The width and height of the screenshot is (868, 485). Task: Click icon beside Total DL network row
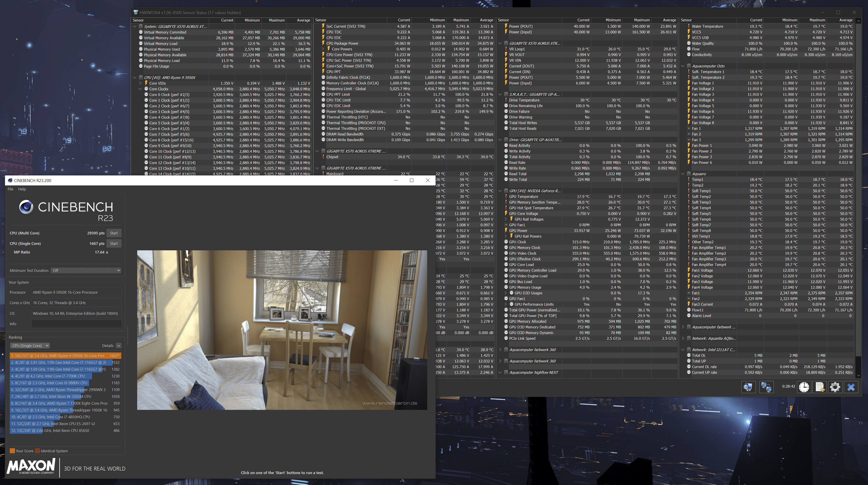tap(689, 355)
